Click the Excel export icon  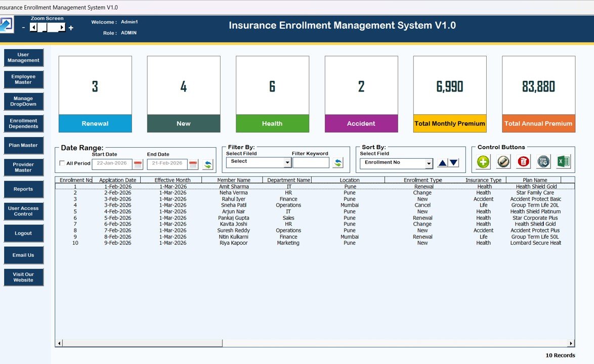(563, 162)
